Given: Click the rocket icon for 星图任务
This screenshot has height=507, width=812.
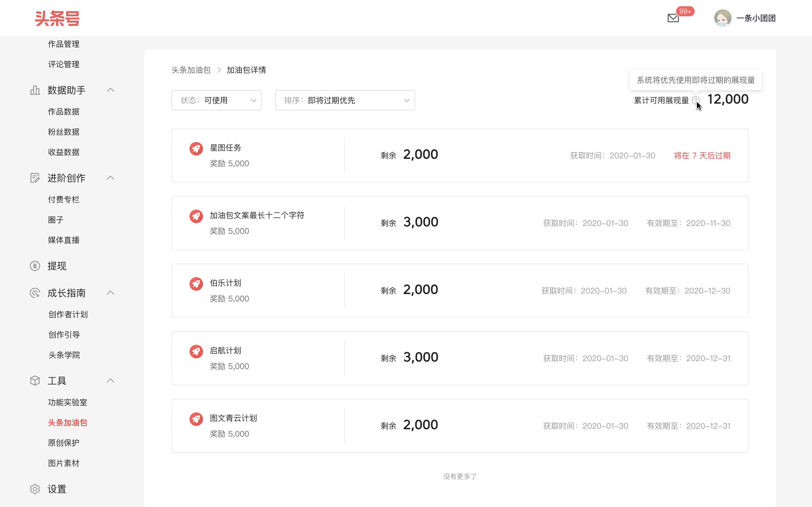Looking at the screenshot, I should click(196, 148).
